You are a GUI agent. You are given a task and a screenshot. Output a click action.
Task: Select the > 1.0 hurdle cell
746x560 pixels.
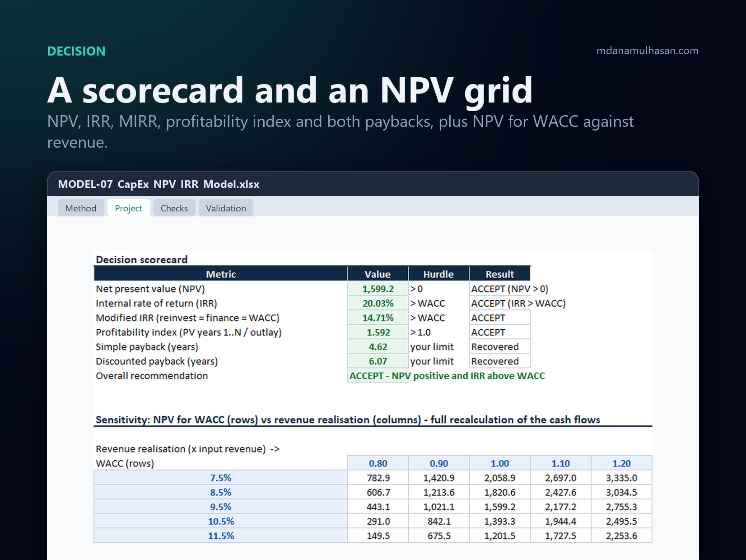439,332
